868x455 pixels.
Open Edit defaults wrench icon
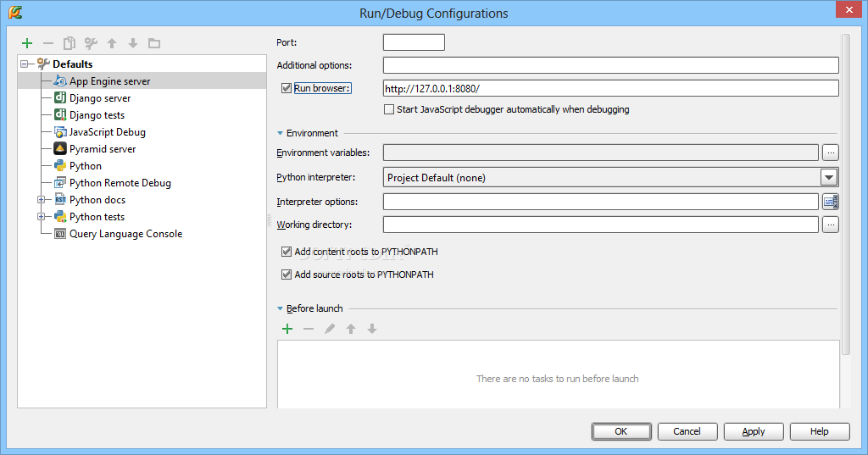coord(91,43)
